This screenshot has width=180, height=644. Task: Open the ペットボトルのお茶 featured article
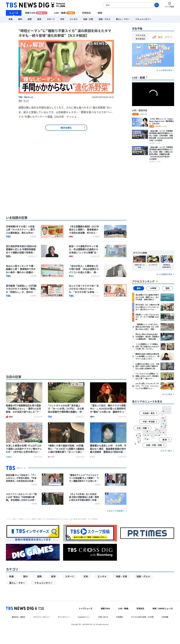pyautogui.click(x=66, y=400)
